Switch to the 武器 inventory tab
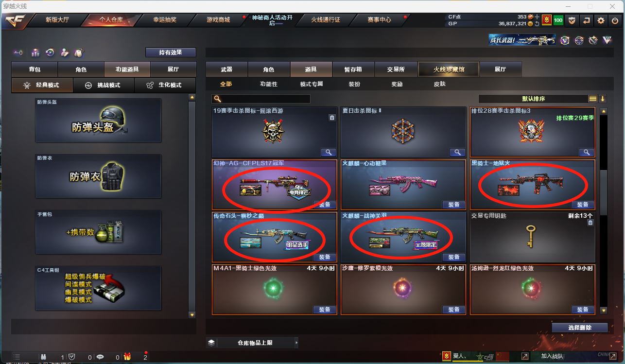 coord(226,69)
